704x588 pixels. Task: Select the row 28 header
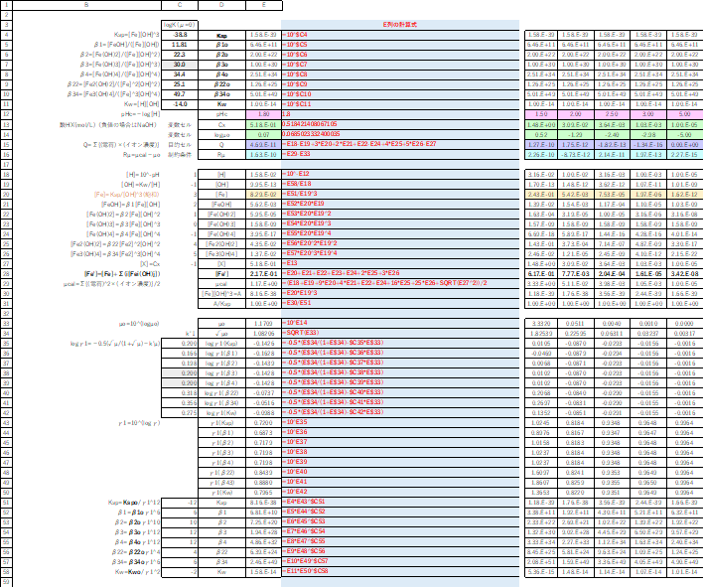pyautogui.click(x=6, y=273)
